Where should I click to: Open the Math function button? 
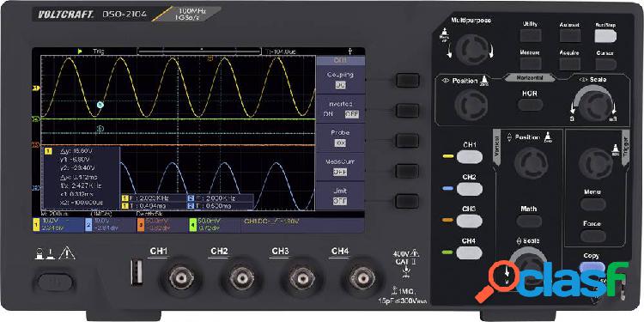[529, 221]
